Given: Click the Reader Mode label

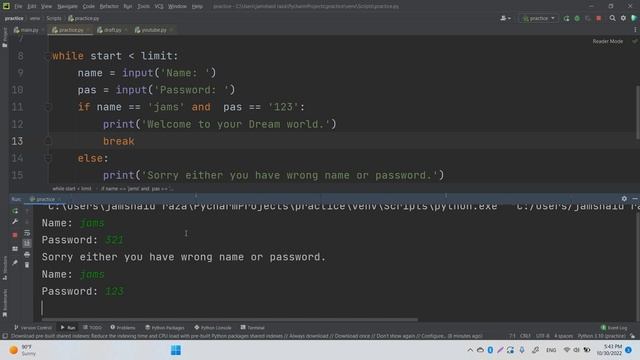Looking at the screenshot, I should (607, 41).
